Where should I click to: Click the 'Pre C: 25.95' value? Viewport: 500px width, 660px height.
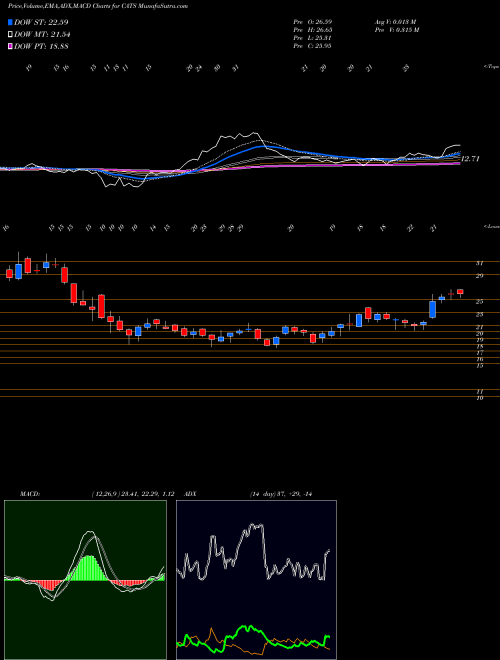point(313,46)
